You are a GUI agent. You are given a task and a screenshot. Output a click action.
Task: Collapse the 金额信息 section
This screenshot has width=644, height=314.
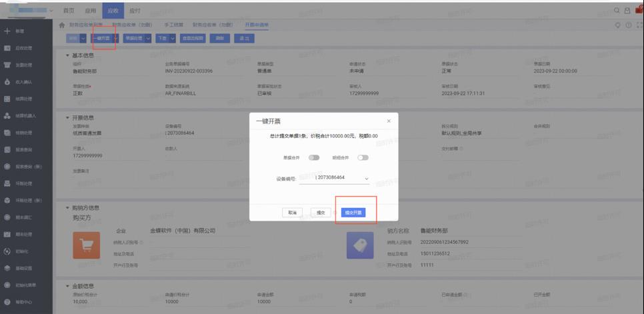pyautogui.click(x=67, y=286)
